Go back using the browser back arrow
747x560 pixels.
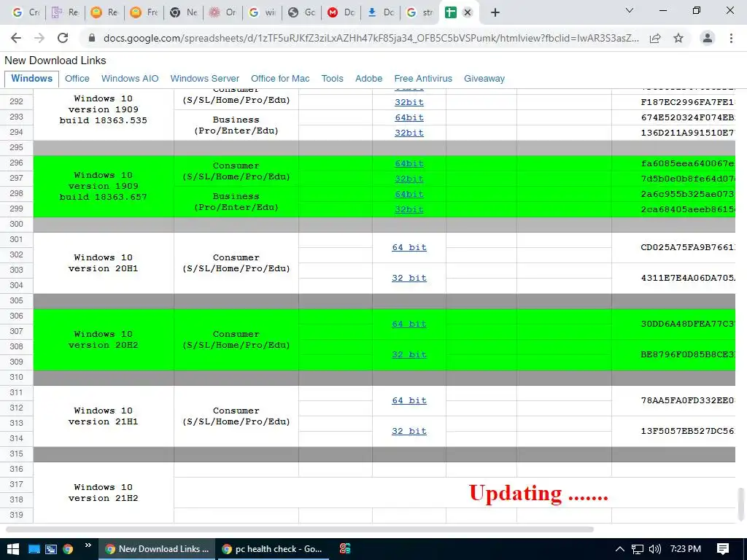[x=16, y=38]
